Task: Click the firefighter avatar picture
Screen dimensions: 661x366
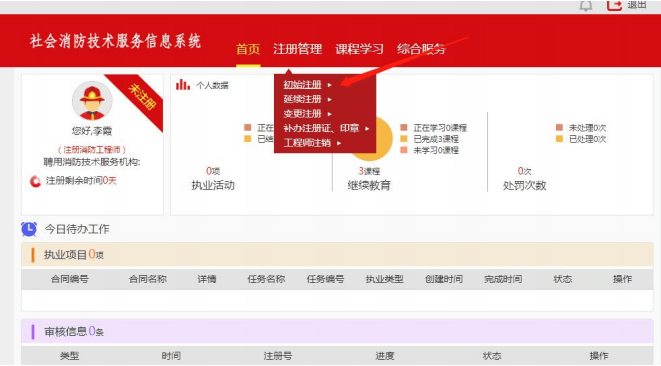Action: click(92, 101)
